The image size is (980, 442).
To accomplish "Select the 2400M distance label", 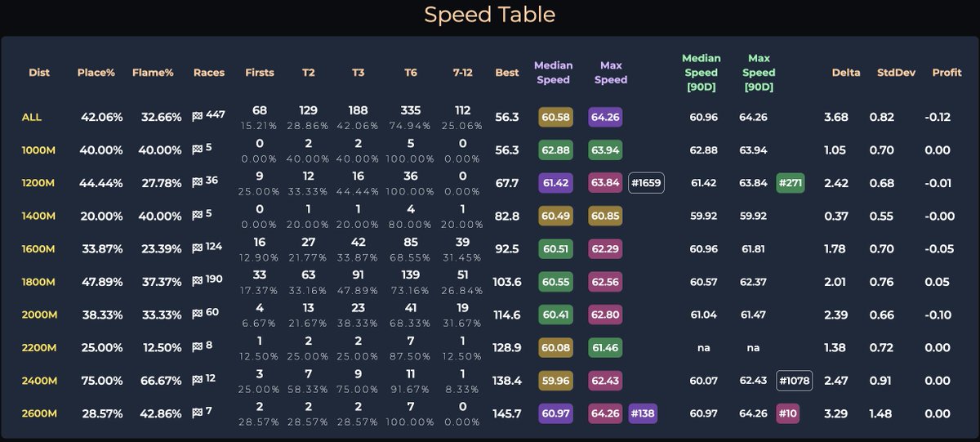I will pos(38,381).
